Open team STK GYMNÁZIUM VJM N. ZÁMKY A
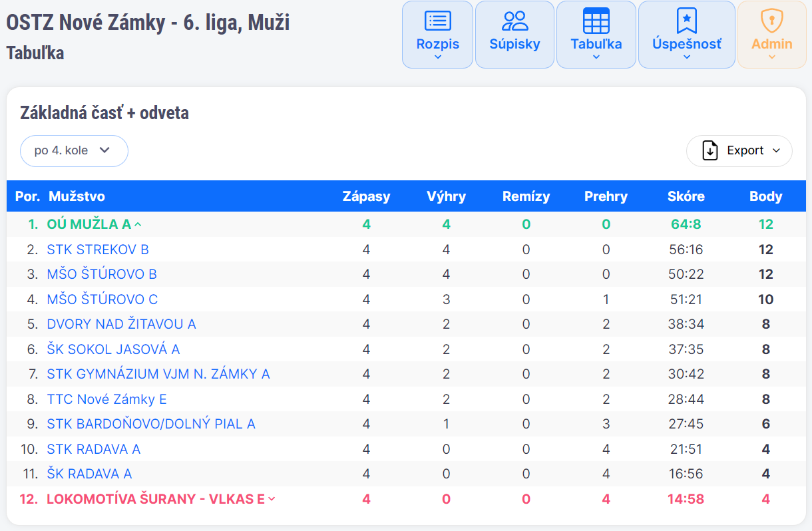This screenshot has width=812, height=531. (158, 374)
